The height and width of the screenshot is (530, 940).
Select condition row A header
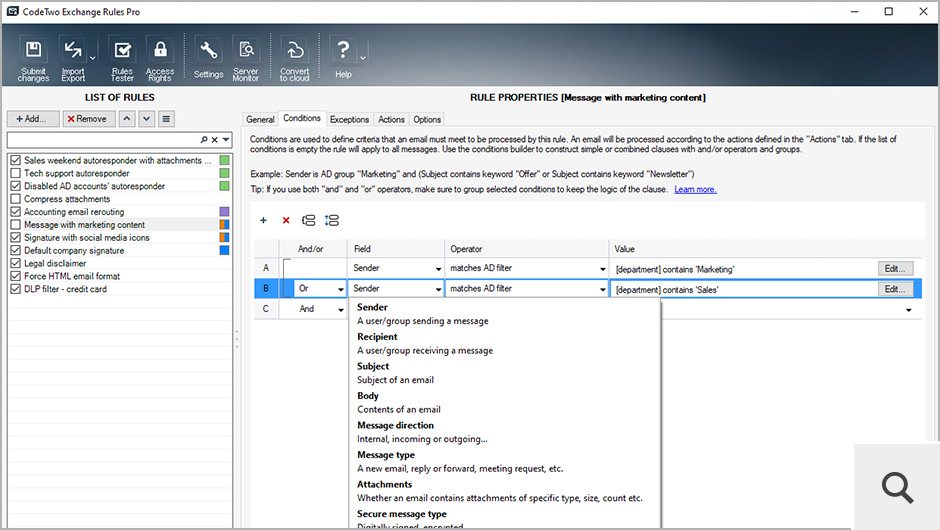pos(266,269)
